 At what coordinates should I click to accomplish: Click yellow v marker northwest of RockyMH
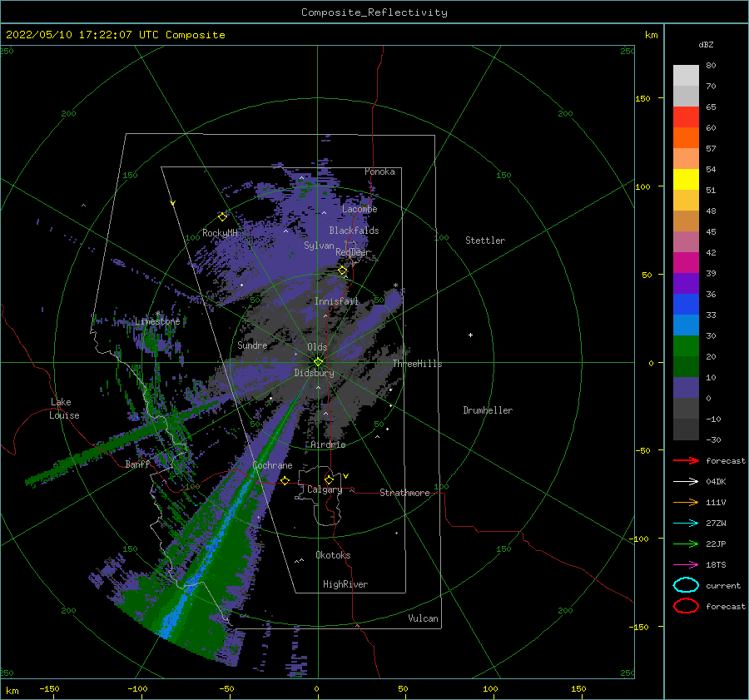pyautogui.click(x=173, y=203)
